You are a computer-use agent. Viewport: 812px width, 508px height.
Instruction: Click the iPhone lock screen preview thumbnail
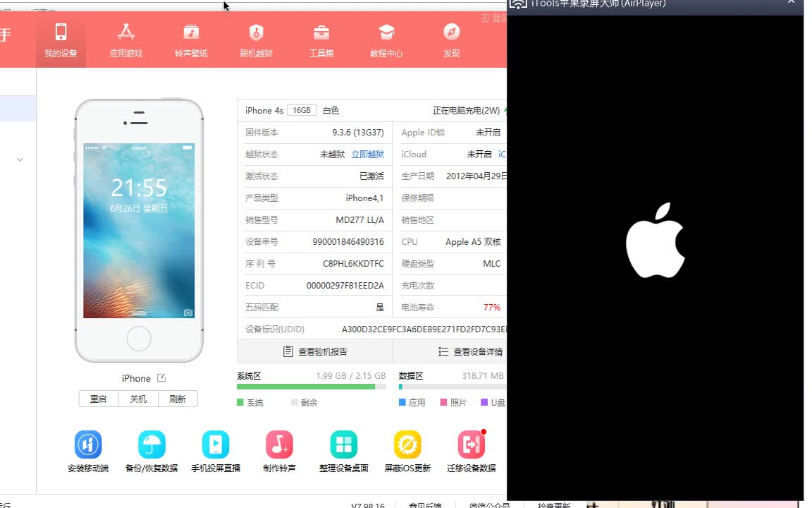click(139, 233)
